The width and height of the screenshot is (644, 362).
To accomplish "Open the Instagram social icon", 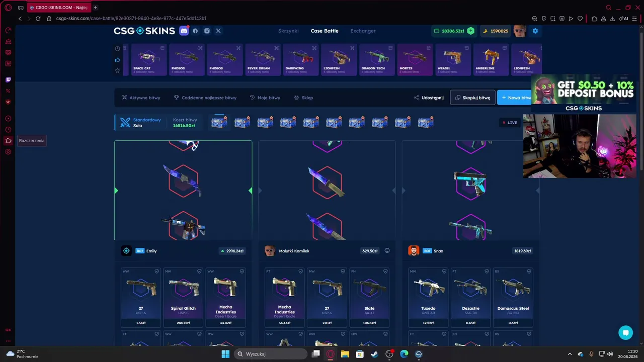I will [207, 31].
